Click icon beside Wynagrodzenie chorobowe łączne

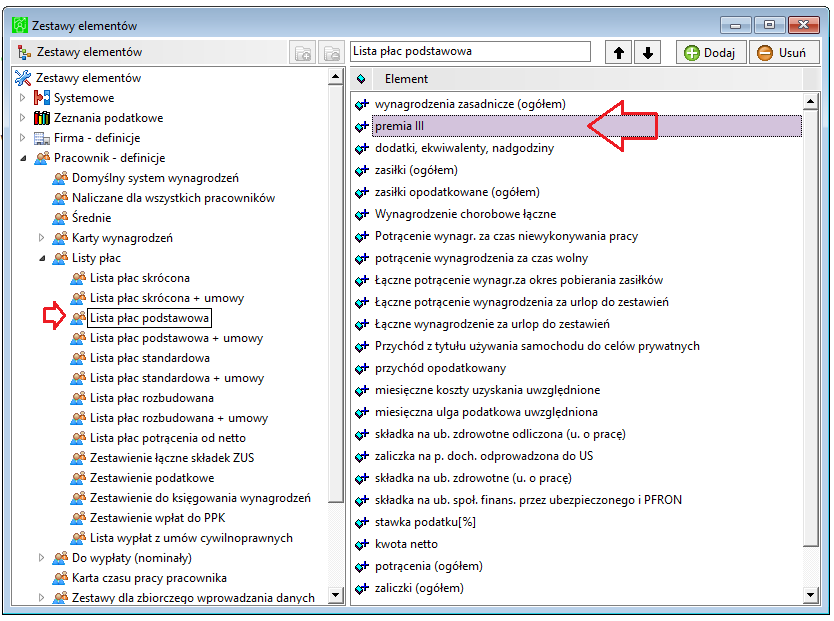click(362, 214)
